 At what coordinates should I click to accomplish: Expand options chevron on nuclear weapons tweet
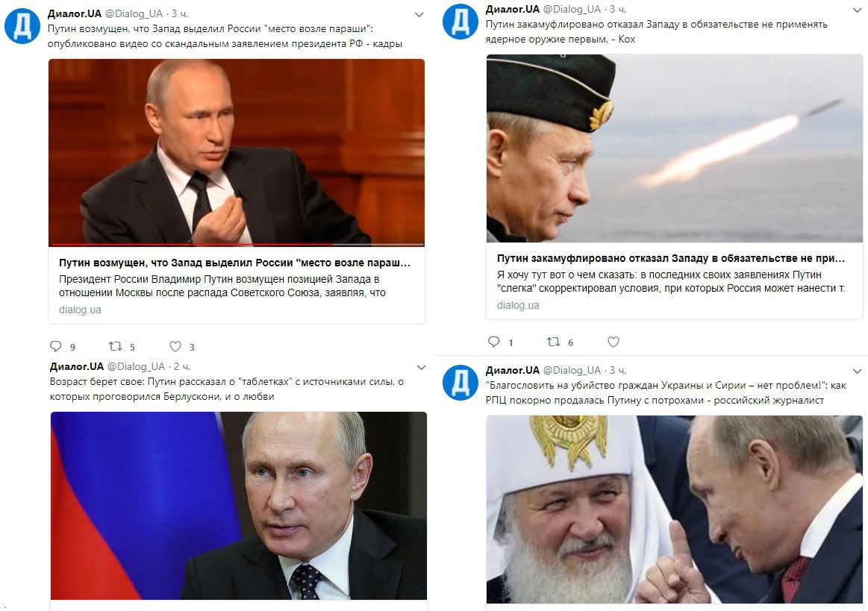858,10
